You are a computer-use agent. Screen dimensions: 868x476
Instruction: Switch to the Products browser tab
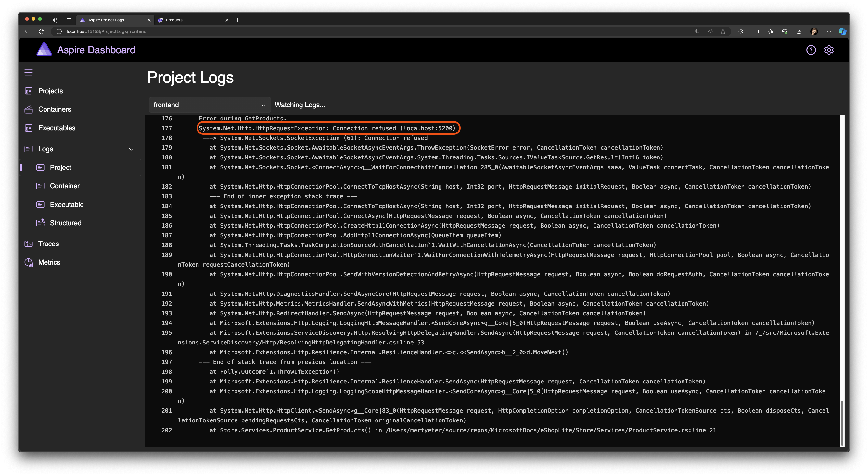tap(193, 20)
